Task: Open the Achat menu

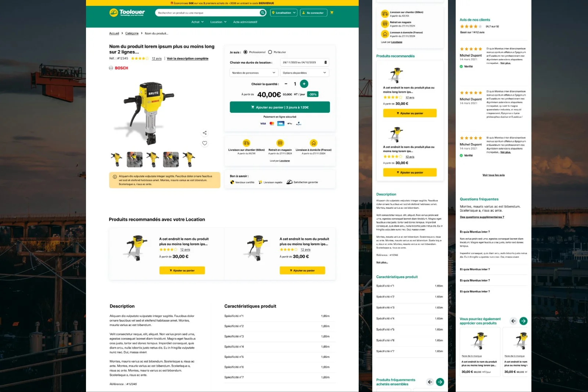Action: pyautogui.click(x=197, y=22)
